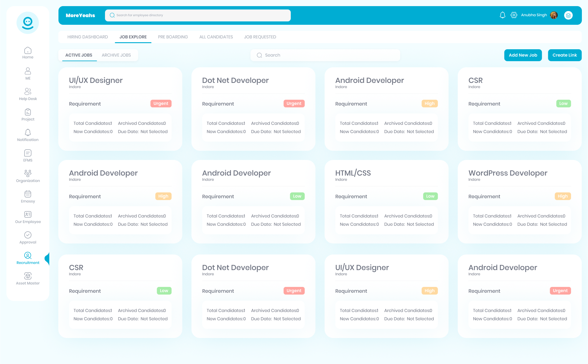Click the MoreYeahs brand name

(81, 15)
